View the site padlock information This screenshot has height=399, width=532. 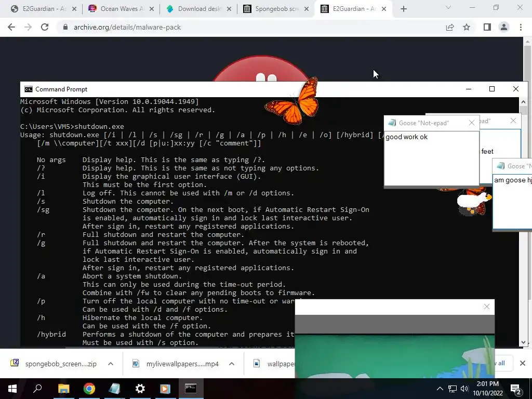pyautogui.click(x=65, y=27)
